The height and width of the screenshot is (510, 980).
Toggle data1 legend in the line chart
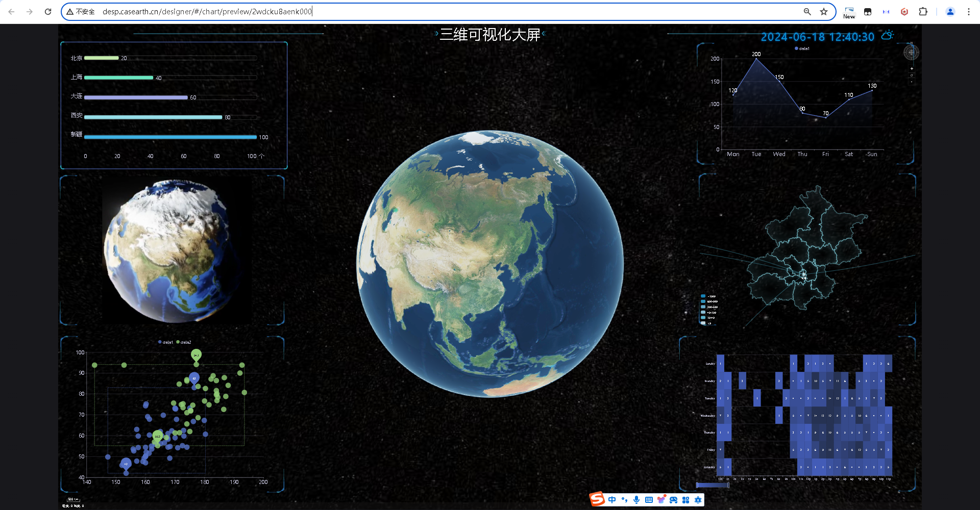coord(802,48)
